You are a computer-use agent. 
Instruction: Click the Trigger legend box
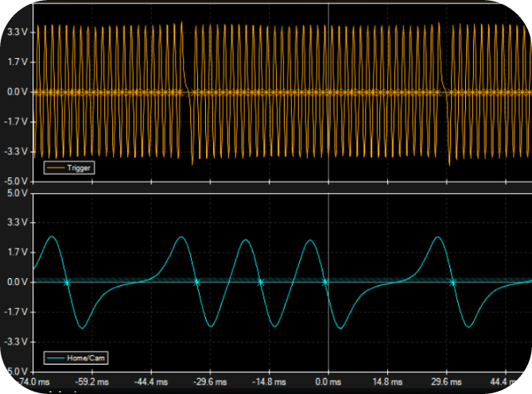(69, 168)
